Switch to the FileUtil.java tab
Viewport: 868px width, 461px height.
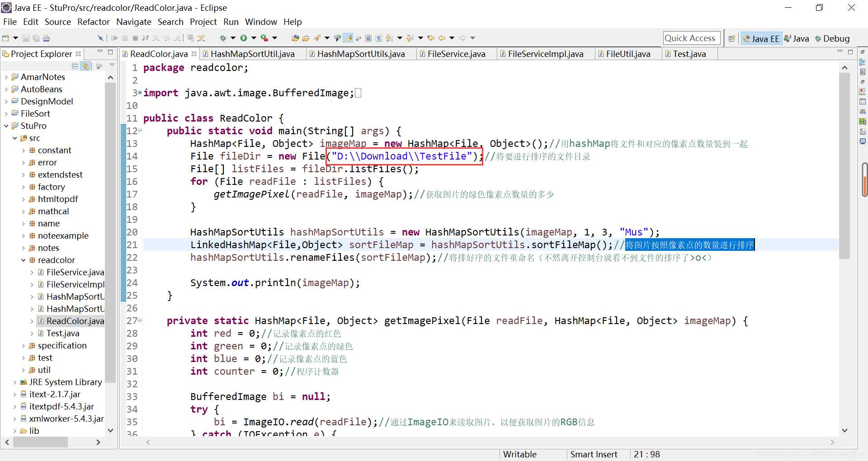tap(627, 54)
